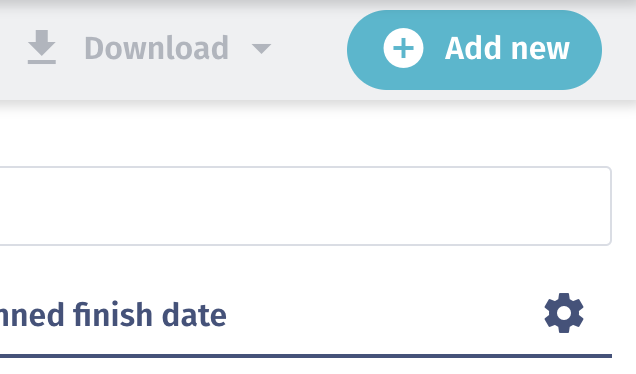Click the Download text label
Image resolution: width=636 pixels, height=374 pixels.
[157, 48]
